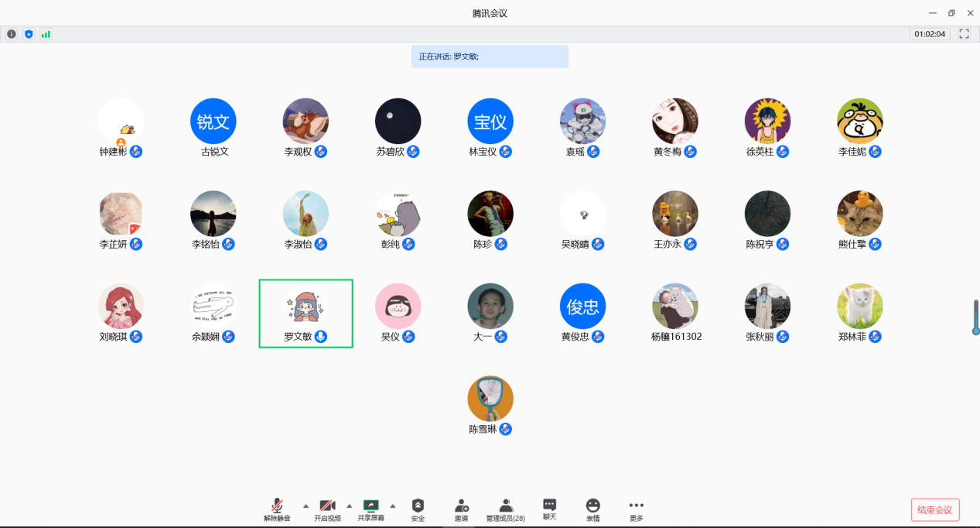Open the 安全 security options
The width and height of the screenshot is (980, 528).
coord(418,509)
